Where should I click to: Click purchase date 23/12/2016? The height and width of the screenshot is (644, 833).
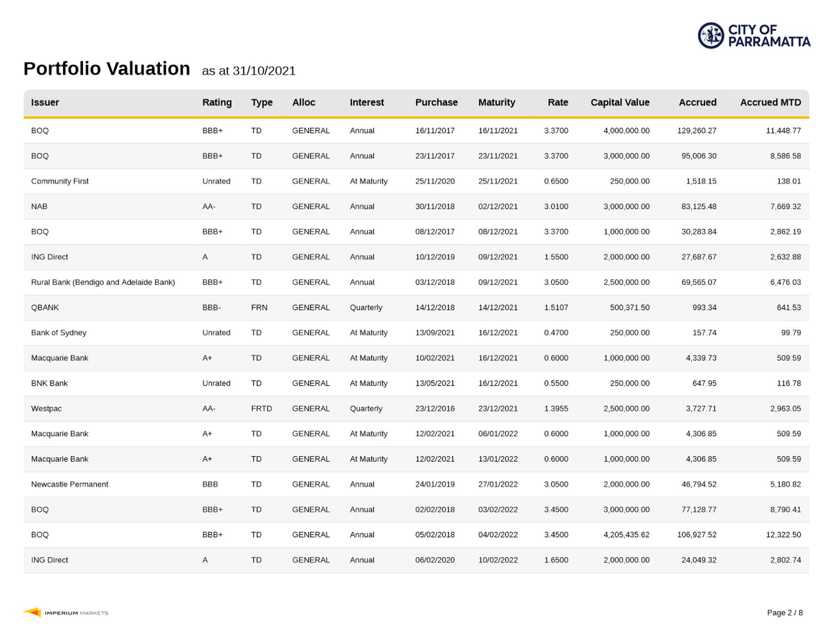[435, 408]
